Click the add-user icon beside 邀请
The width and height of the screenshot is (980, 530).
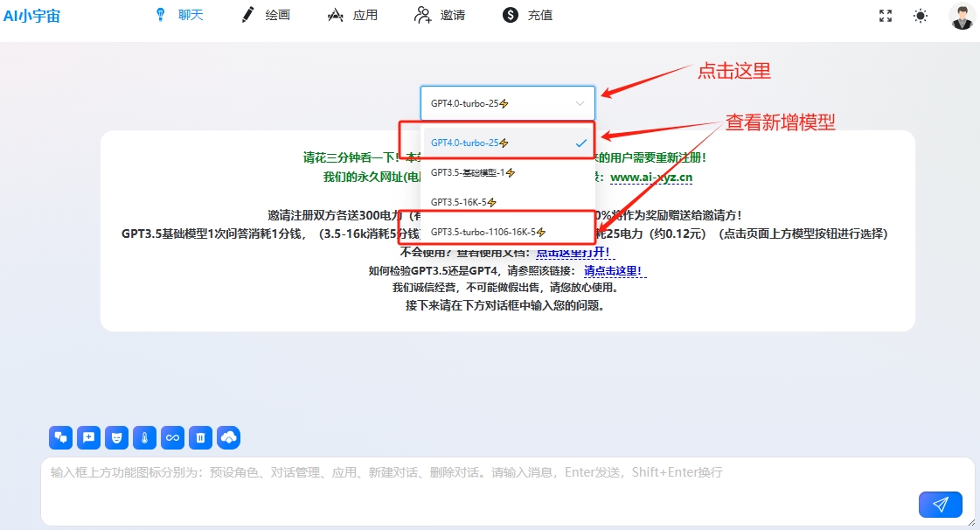pos(423,15)
